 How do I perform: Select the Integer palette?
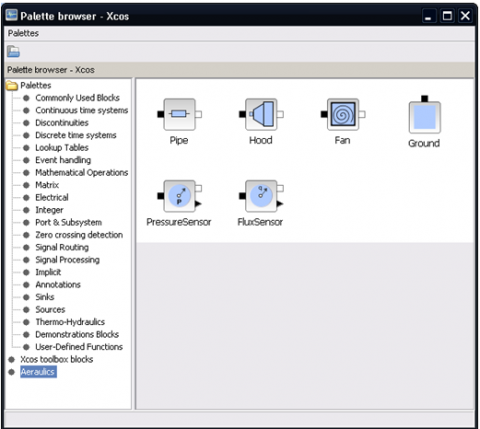tap(49, 210)
